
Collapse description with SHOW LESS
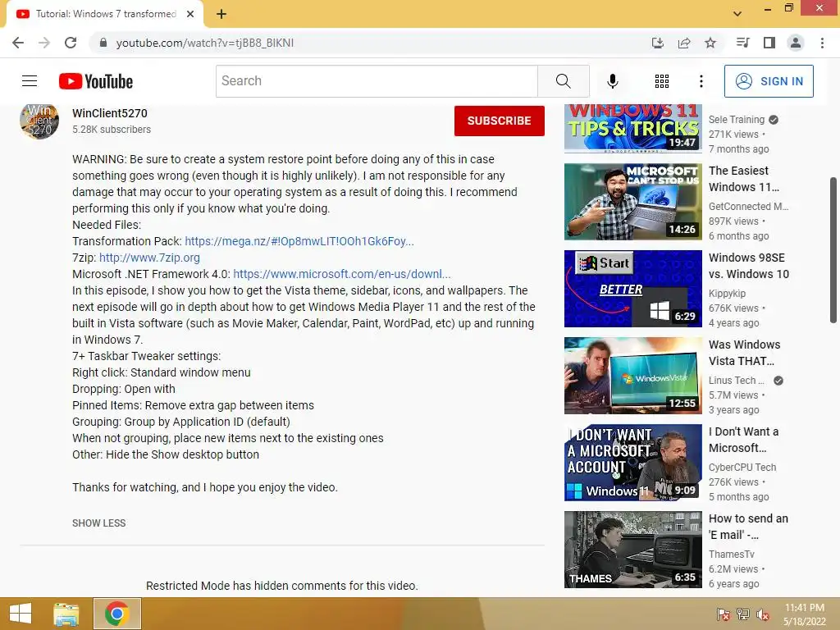(99, 523)
